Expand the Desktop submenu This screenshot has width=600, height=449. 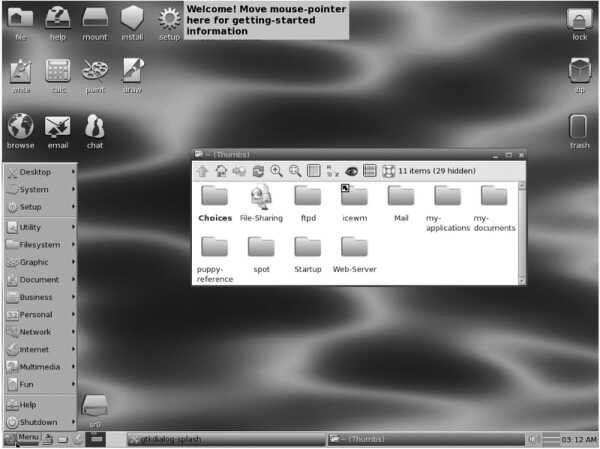(41, 172)
